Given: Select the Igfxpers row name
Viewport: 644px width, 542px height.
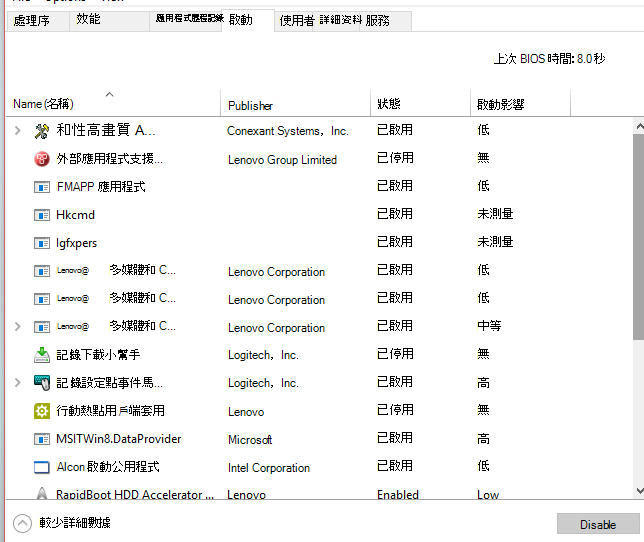Looking at the screenshot, I should click(76, 243).
